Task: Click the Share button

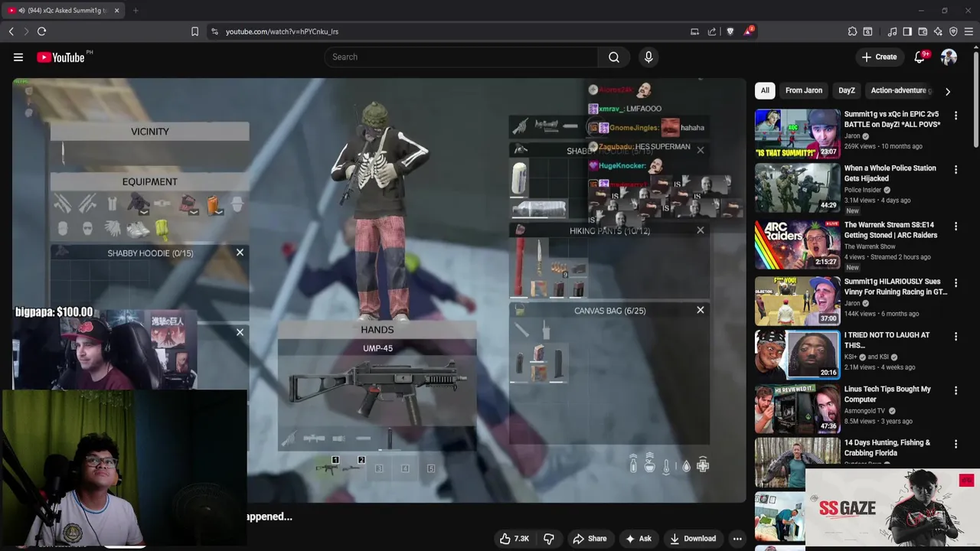Action: pos(590,539)
